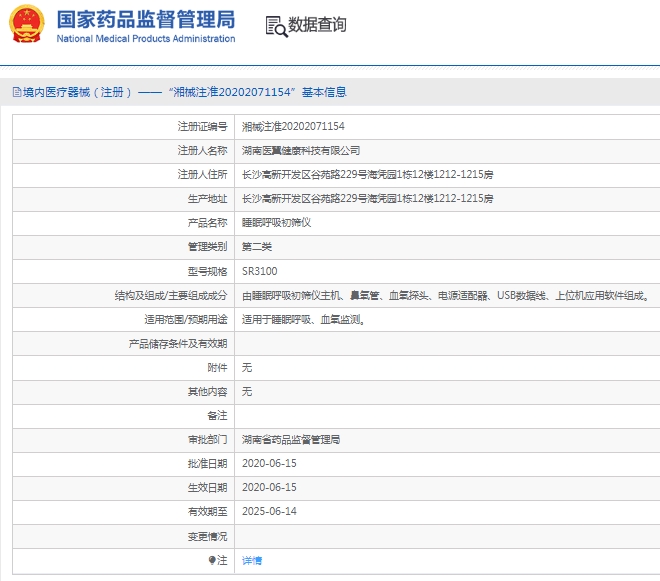Select the 注册人住所 address value
Screen dimensions: 660x581
click(x=367, y=174)
